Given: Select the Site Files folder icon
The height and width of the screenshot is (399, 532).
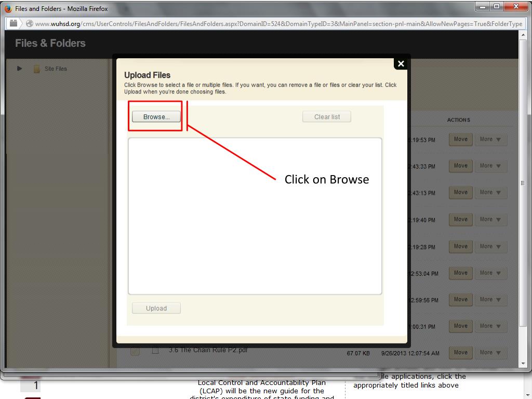Looking at the screenshot, I should (x=37, y=69).
